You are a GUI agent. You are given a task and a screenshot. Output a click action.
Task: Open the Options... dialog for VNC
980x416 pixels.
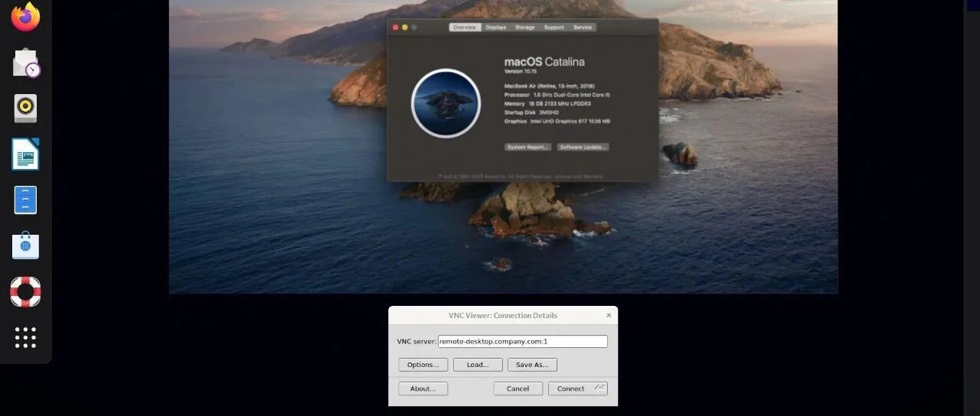tap(423, 365)
